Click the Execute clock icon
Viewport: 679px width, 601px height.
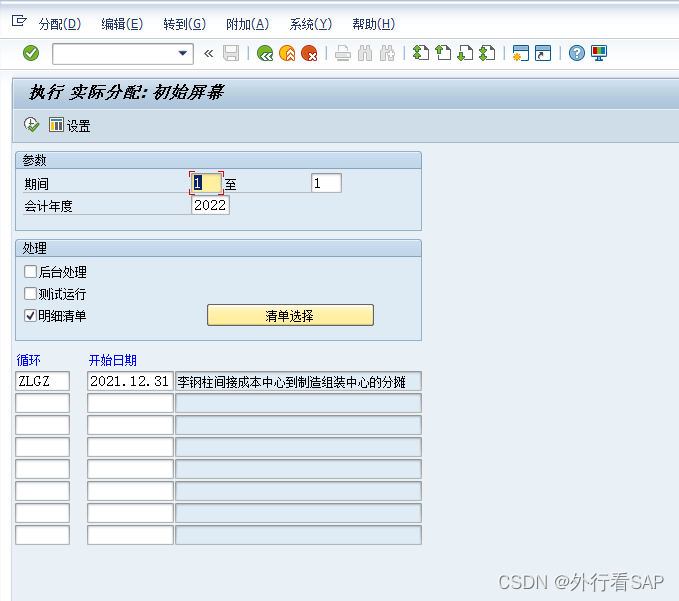coord(31,125)
